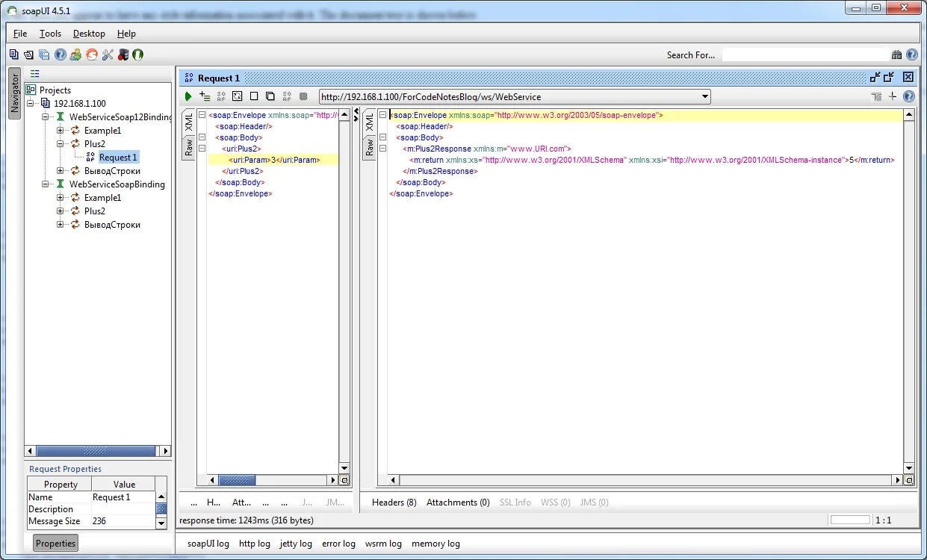This screenshot has height=560, width=927.
Task: Open the Desktop menu
Action: pyautogui.click(x=89, y=34)
